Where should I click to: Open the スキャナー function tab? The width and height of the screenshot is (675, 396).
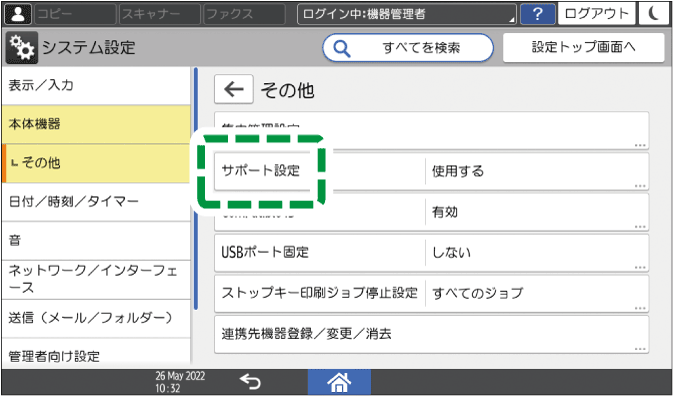click(x=160, y=14)
